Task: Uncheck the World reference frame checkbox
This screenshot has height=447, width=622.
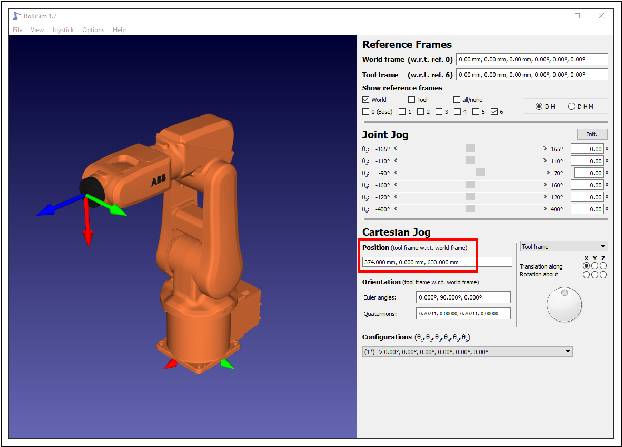Action: [366, 99]
